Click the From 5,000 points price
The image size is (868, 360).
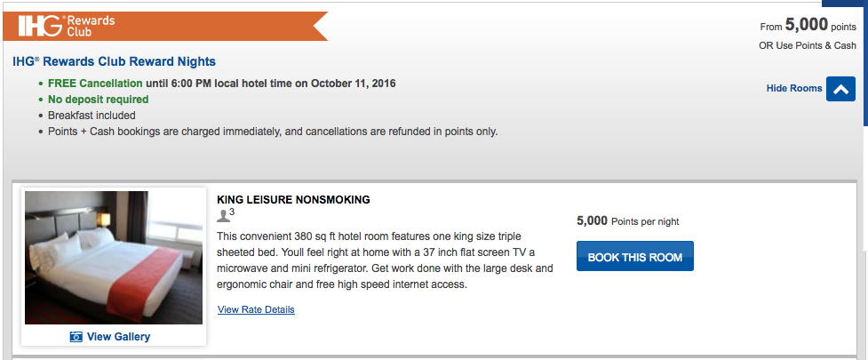[x=808, y=26]
